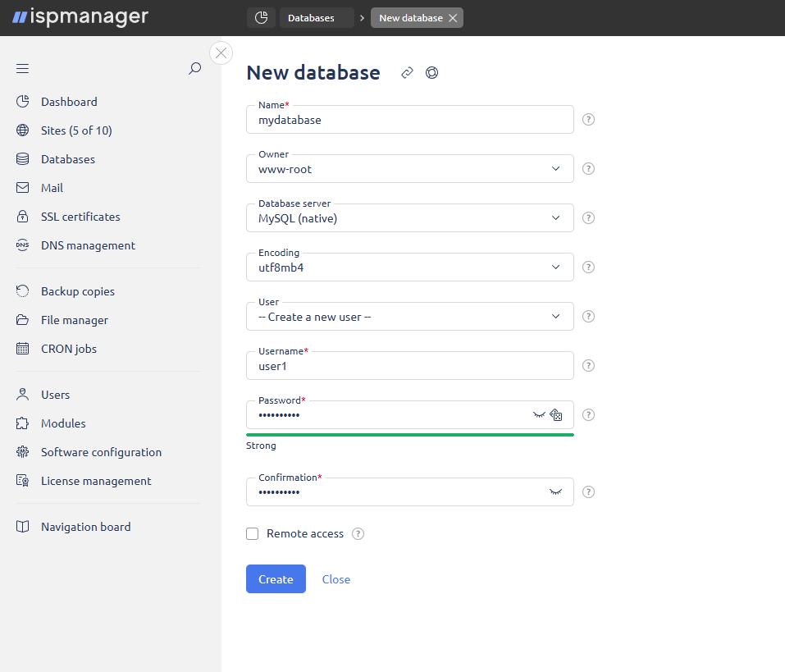The width and height of the screenshot is (785, 672).
Task: Click help icon next to Name field
Action: click(588, 120)
